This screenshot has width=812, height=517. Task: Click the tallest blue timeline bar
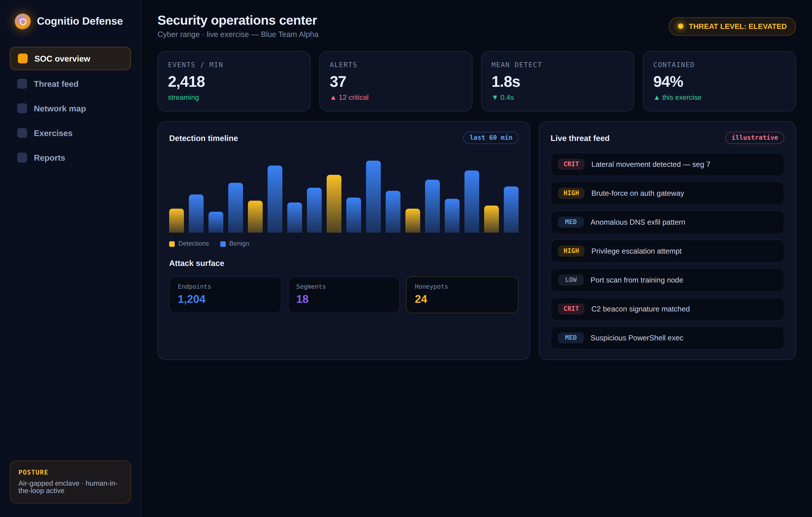point(373,197)
